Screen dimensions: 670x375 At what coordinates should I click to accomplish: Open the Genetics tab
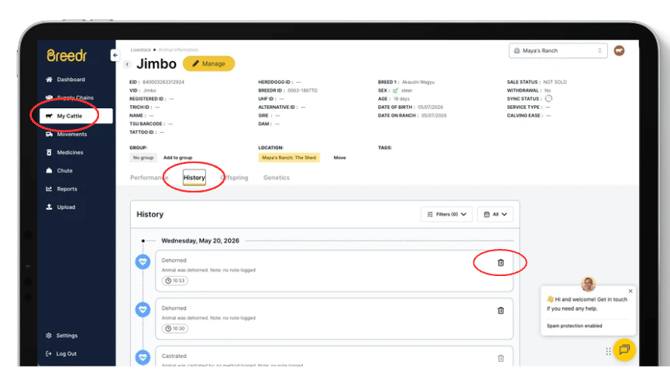[276, 178]
